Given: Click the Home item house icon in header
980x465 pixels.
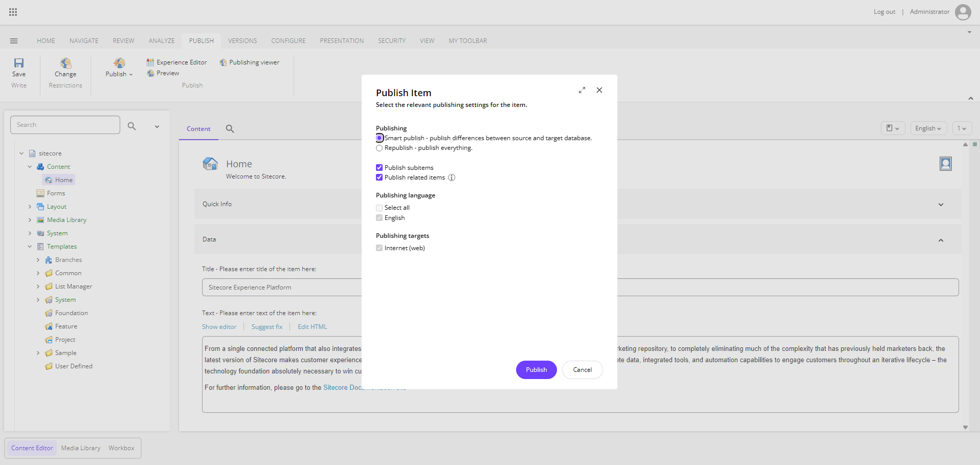Looking at the screenshot, I should [x=210, y=164].
